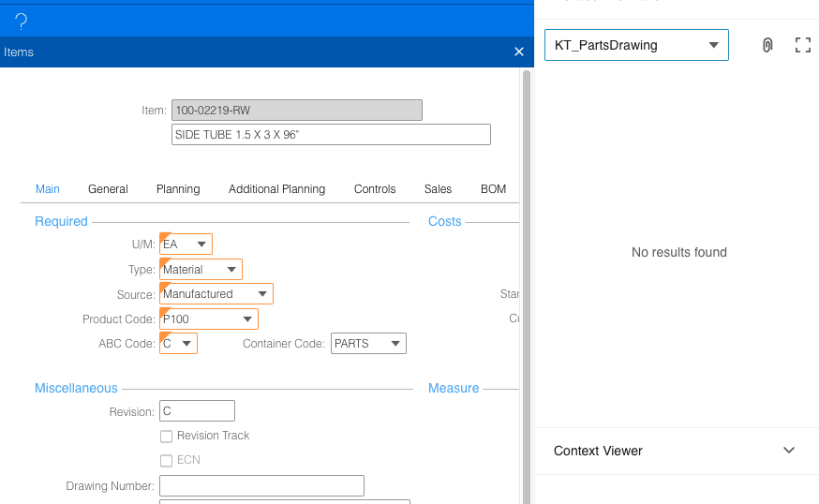Expand the document viewer to fullscreen
Viewport: 819px width, 504px height.
(x=803, y=45)
